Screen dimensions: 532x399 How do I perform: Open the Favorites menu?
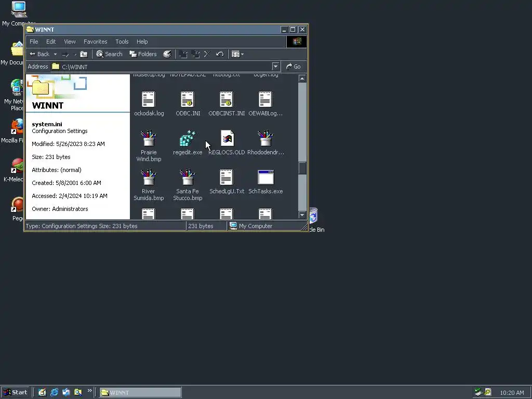(x=96, y=42)
